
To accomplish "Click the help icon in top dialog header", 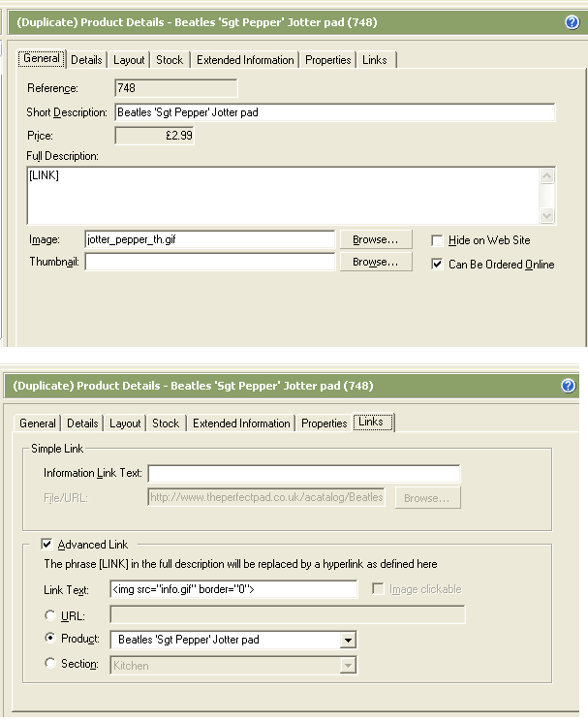I will (x=572, y=22).
